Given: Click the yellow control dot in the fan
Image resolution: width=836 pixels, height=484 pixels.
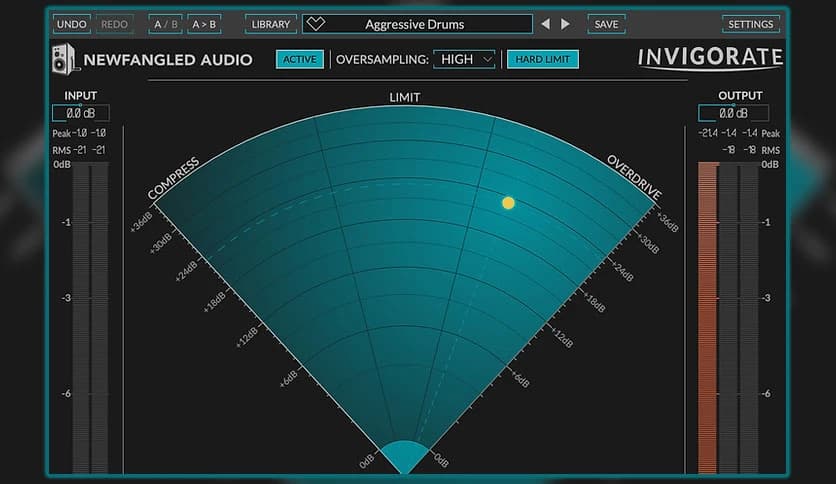Looking at the screenshot, I should [x=508, y=203].
